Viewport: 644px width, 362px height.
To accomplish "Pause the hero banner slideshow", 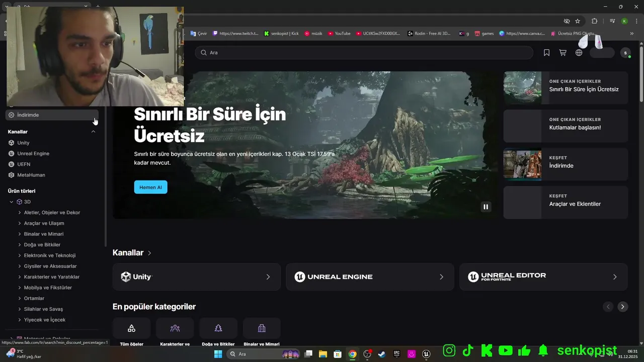I will [x=486, y=207].
